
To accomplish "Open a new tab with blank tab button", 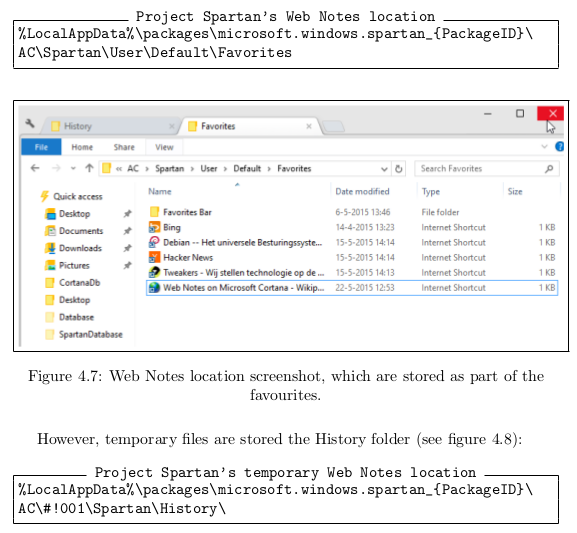I will 333,126.
